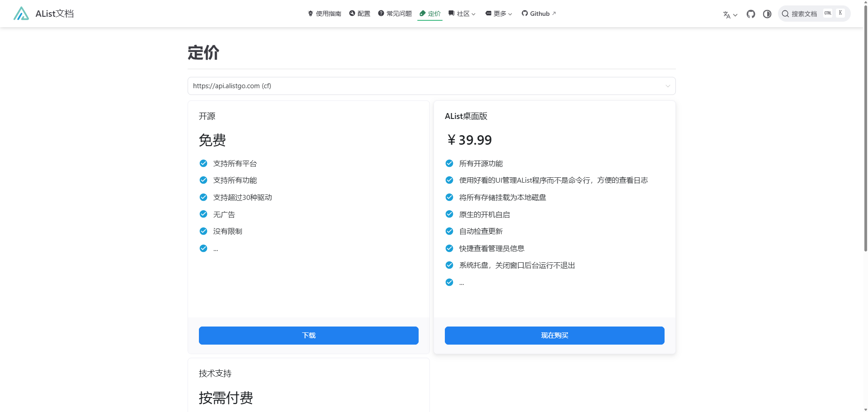Click the AList logo icon
Screen dimensions: 868x412
tap(21, 14)
